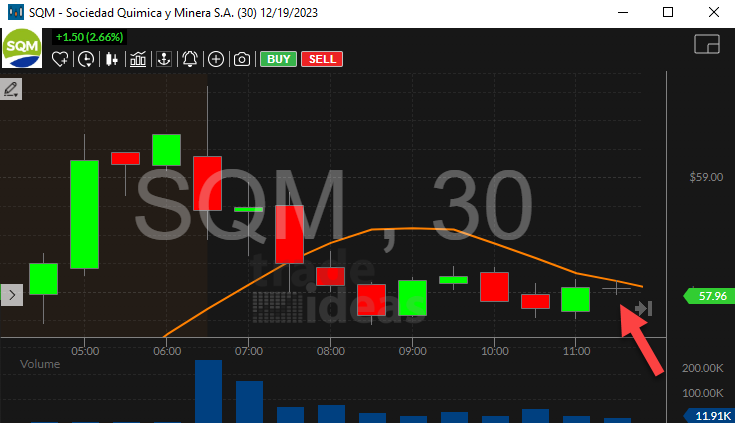Toggle picture-in-picture layout icon
This screenshot has height=423, width=735.
coord(707,44)
